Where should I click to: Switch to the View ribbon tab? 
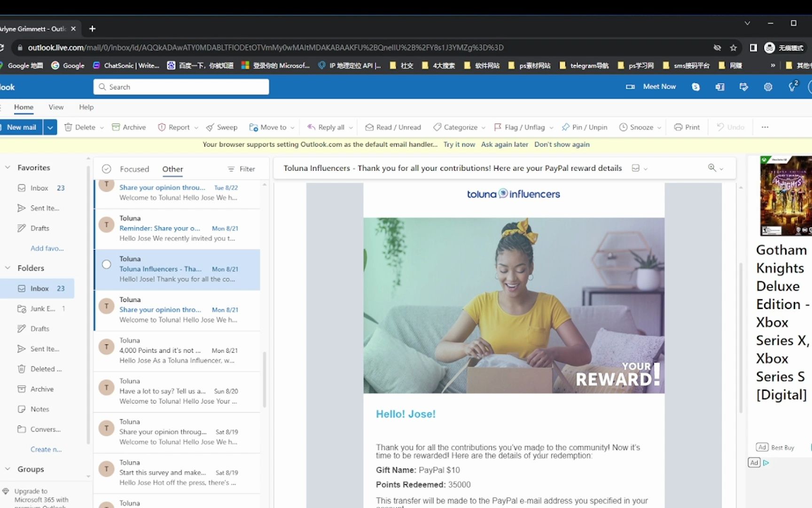pyautogui.click(x=56, y=107)
